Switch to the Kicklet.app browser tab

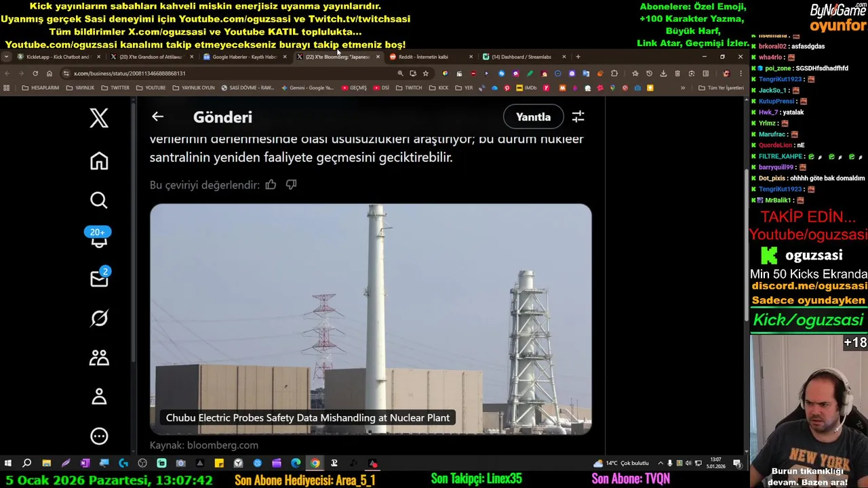(60, 57)
